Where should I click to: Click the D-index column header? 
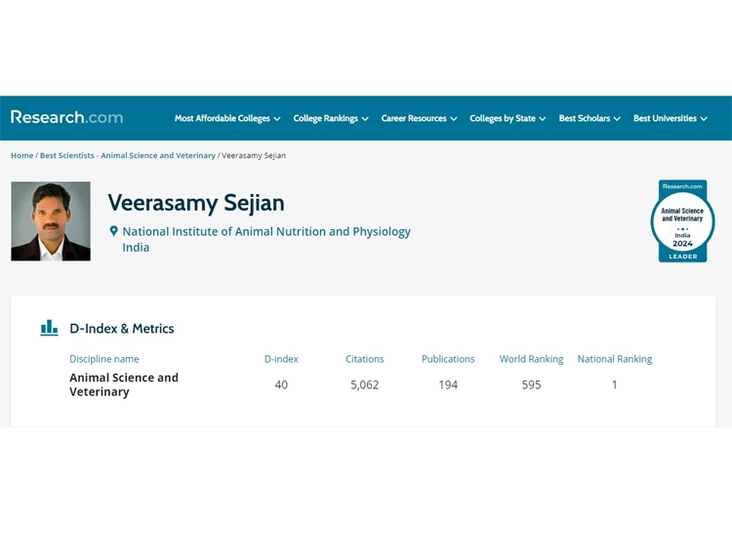pos(281,359)
